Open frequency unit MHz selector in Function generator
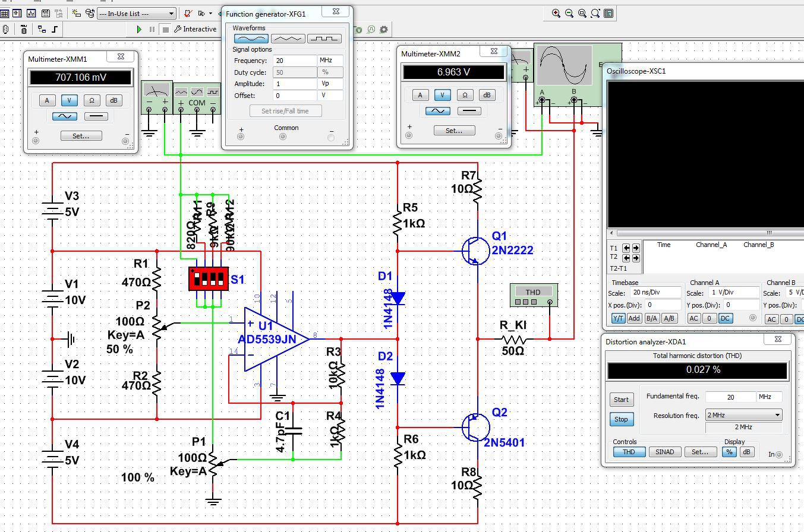The height and width of the screenshot is (532, 804). pos(330,61)
